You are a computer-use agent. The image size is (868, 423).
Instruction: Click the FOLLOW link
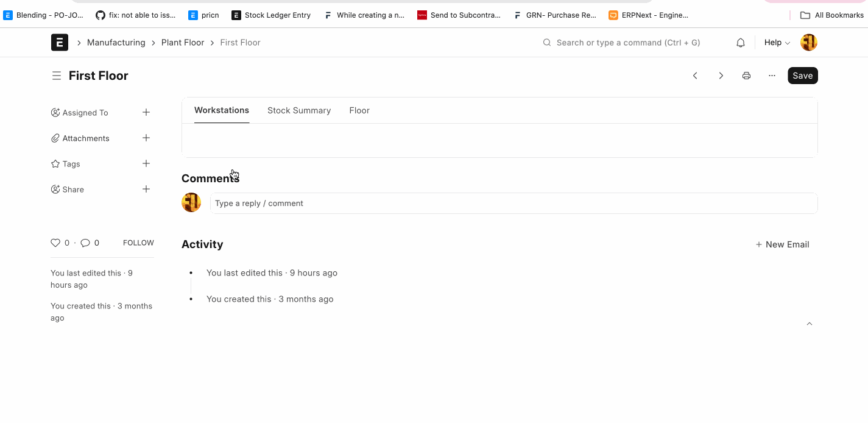(138, 243)
